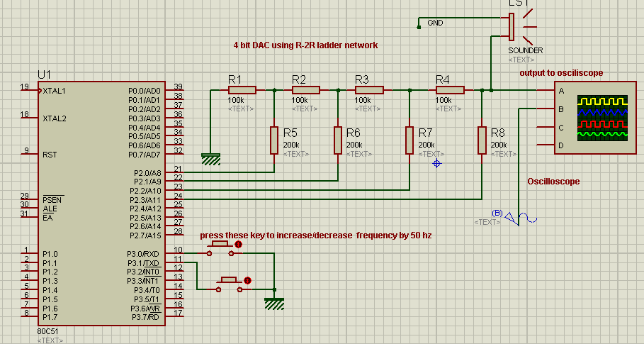The image size is (644, 344).
Task: Click the SOUNDER component label
Action: click(x=526, y=50)
